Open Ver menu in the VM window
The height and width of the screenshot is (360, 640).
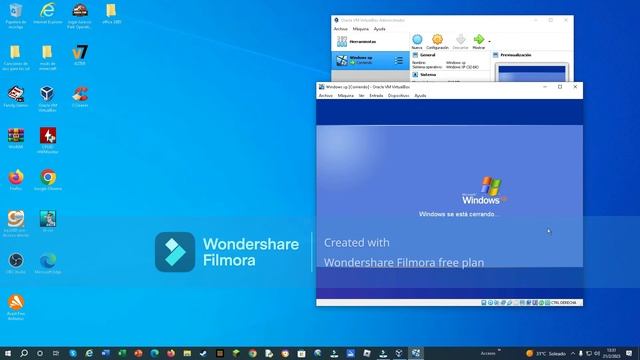point(362,96)
